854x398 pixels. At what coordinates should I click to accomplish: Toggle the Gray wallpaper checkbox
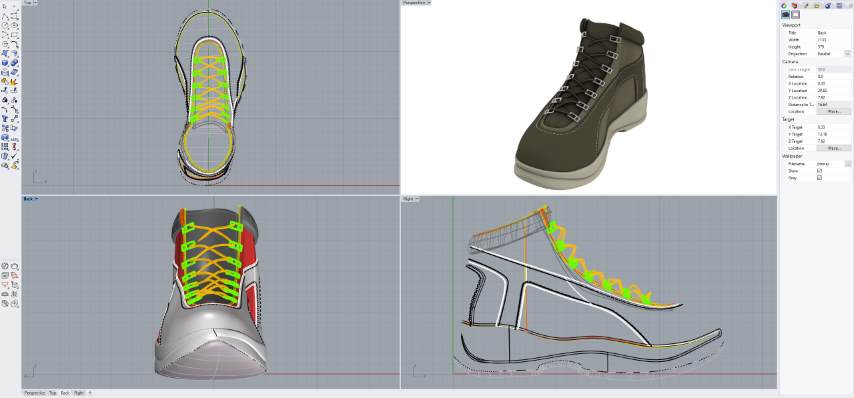[820, 177]
